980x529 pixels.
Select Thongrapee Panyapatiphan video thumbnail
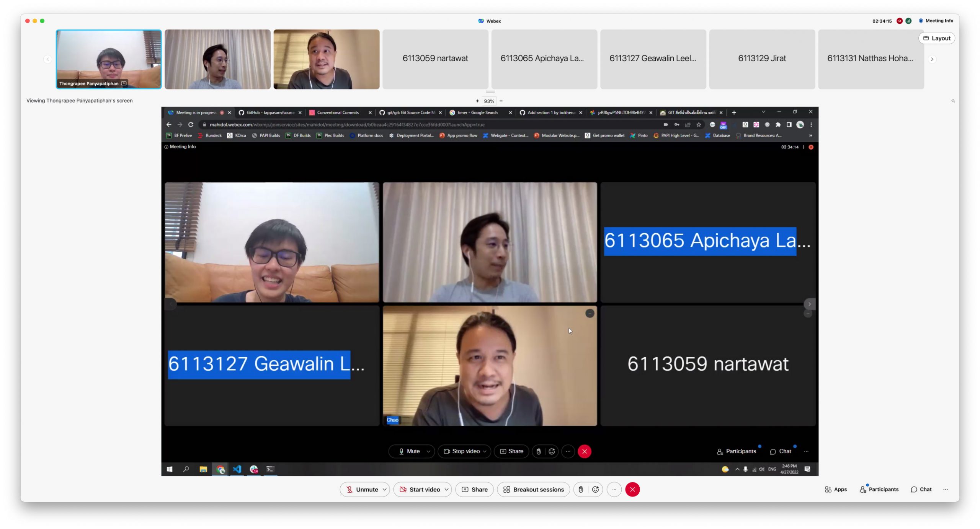click(109, 59)
